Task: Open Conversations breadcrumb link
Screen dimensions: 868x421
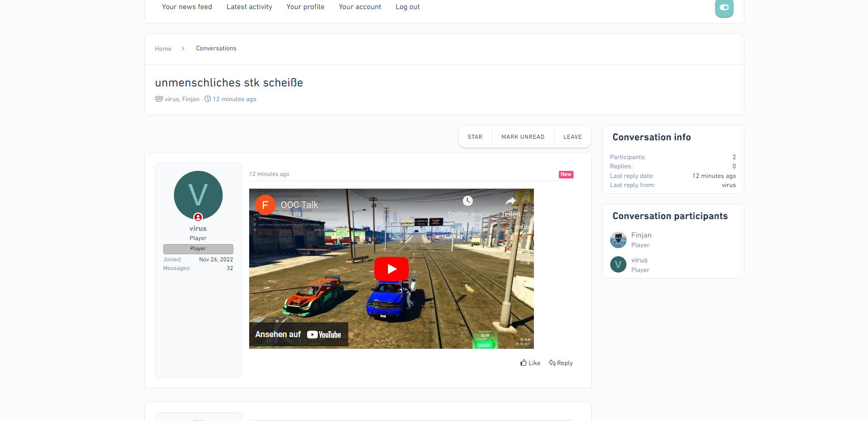Action: (x=216, y=48)
